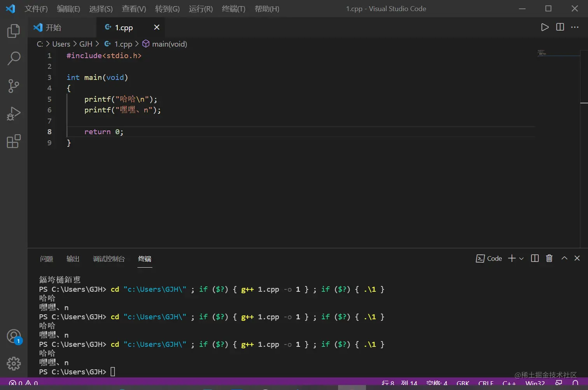Open editor More Actions ellipsis menu
The width and height of the screenshot is (588, 390).
575,27
